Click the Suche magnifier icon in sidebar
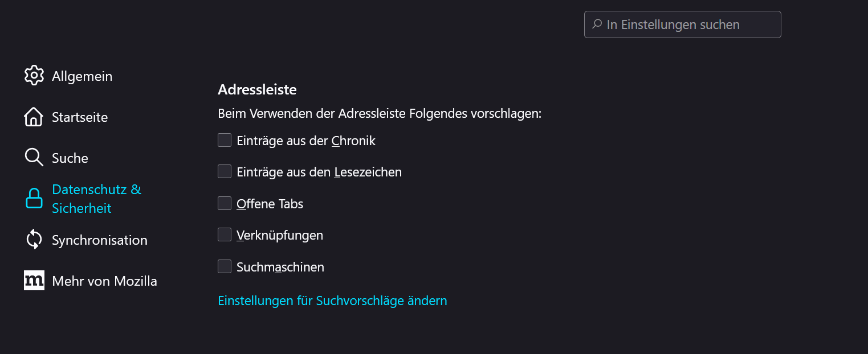Image resolution: width=868 pixels, height=354 pixels. coord(34,158)
